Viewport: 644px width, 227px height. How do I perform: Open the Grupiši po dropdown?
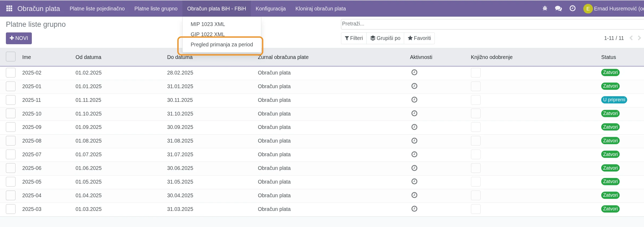click(x=385, y=38)
